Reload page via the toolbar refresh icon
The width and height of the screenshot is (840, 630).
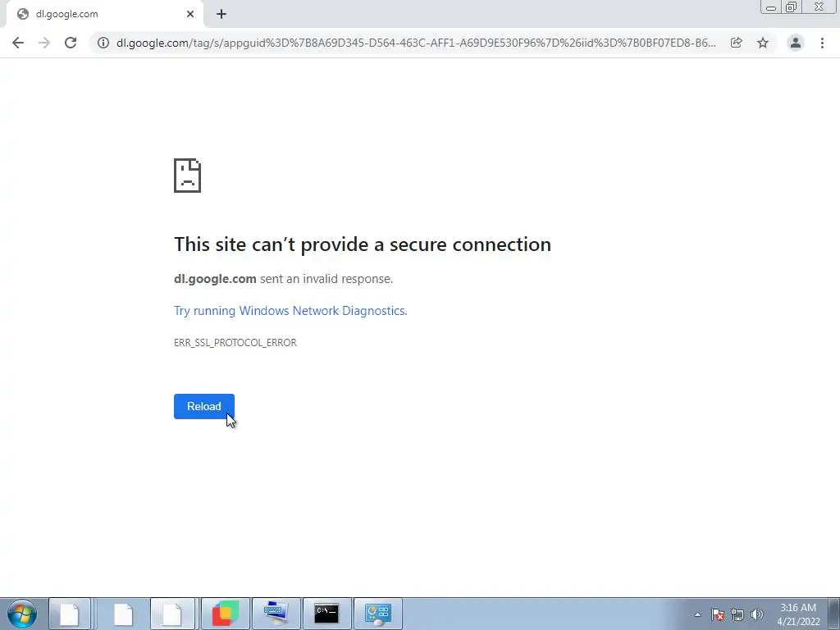coord(71,43)
